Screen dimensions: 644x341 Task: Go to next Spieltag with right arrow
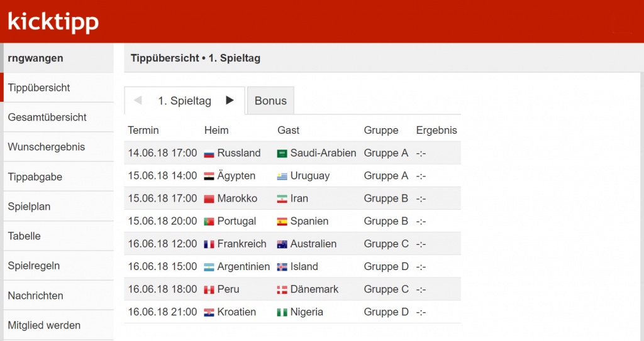[x=230, y=100]
